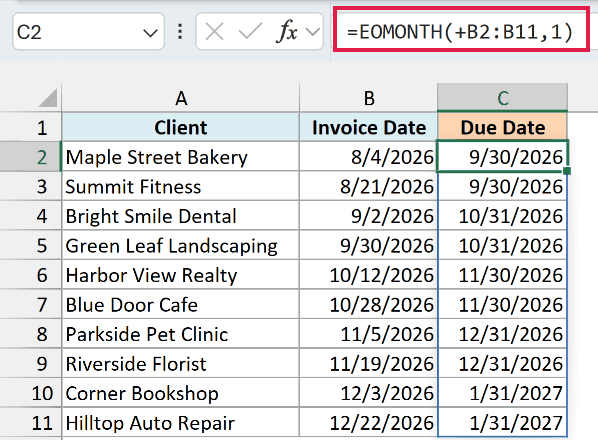Select due date for Parkside Pet Clinic
Image resolution: width=598 pixels, height=440 pixels.
tap(503, 333)
